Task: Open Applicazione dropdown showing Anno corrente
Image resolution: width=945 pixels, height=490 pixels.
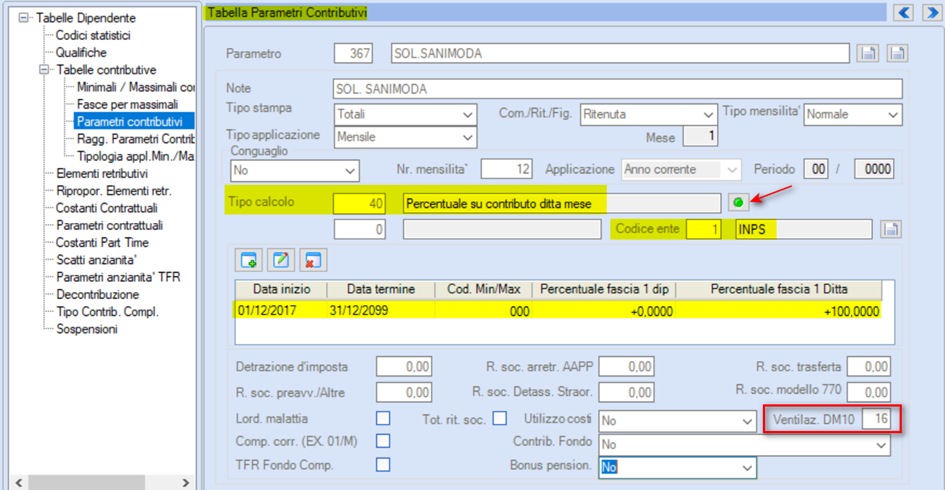Action: click(x=680, y=170)
